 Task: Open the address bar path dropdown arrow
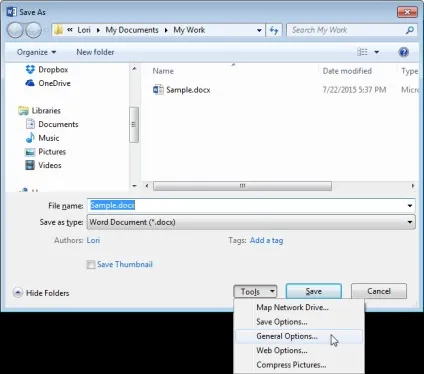click(x=259, y=30)
